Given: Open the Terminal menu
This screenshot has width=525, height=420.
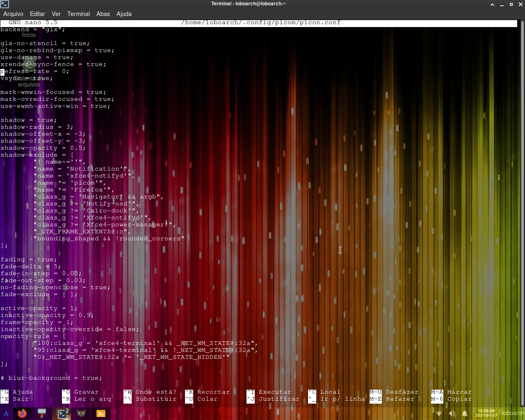Looking at the screenshot, I should click(x=78, y=14).
